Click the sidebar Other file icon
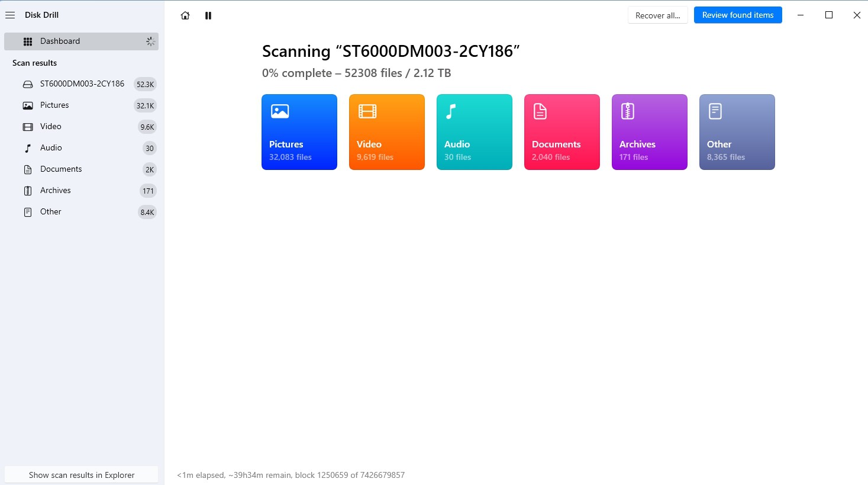 click(x=28, y=212)
